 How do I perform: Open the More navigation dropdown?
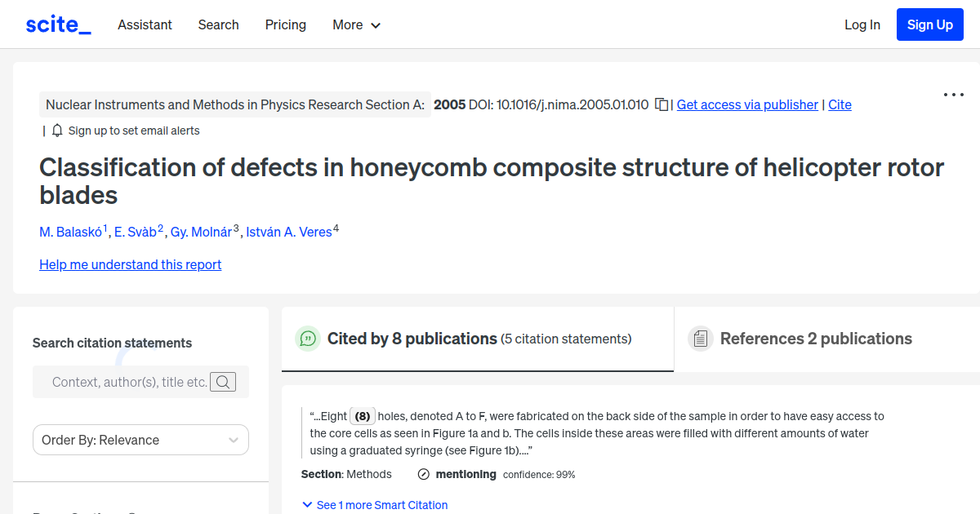click(356, 25)
